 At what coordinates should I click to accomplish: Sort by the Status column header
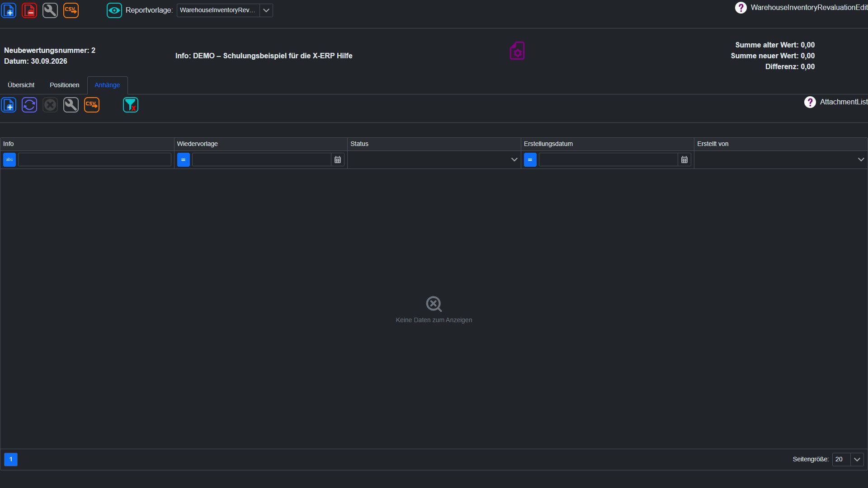tap(434, 144)
